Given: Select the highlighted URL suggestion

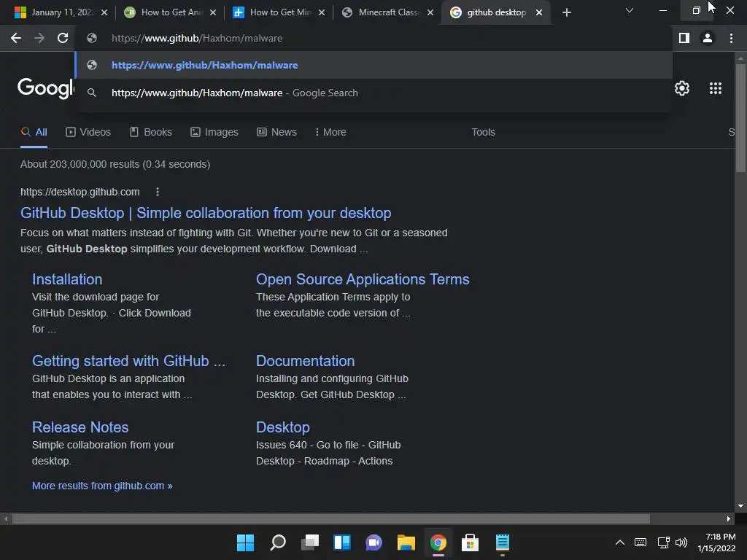Looking at the screenshot, I should [x=373, y=65].
